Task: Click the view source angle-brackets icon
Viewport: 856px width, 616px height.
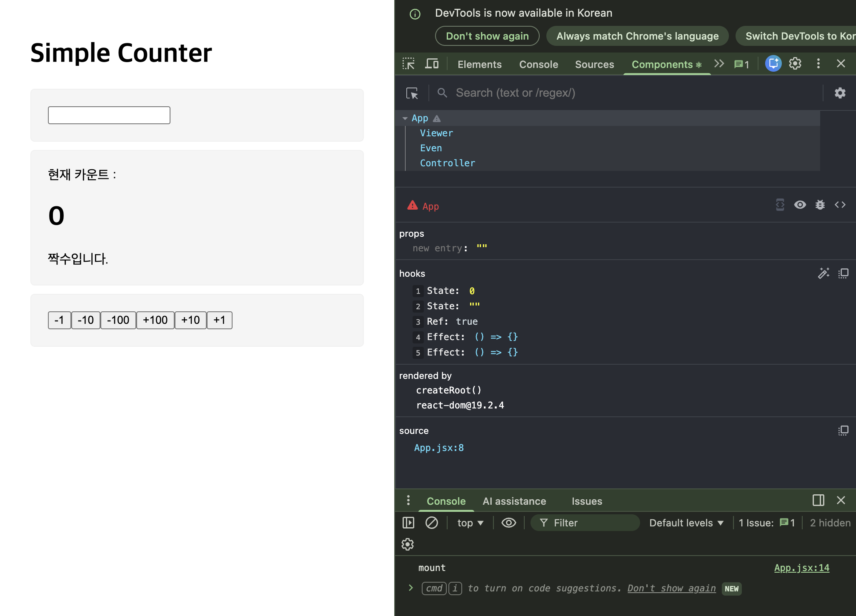Action: point(840,205)
